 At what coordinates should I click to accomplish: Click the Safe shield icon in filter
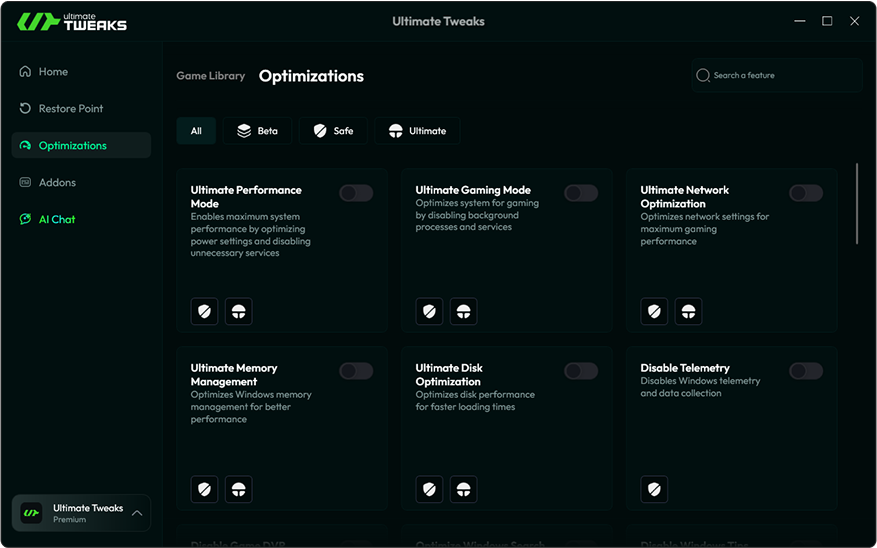click(320, 131)
